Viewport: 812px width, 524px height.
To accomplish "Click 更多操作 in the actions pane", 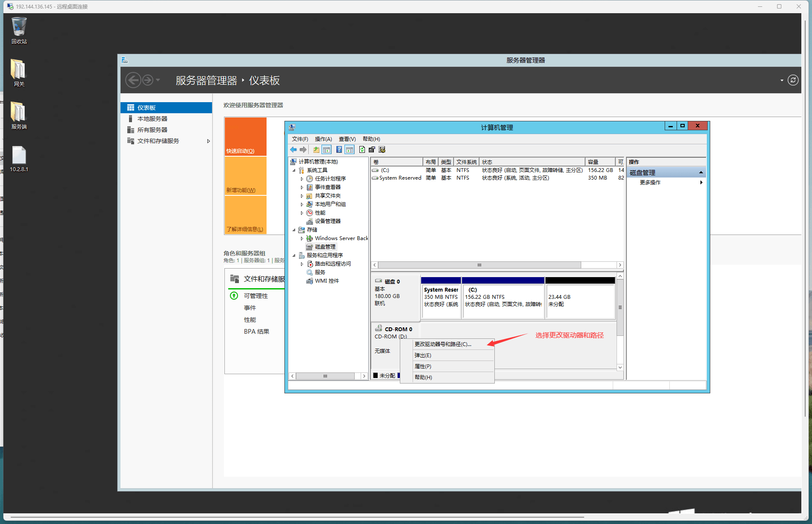I will [x=650, y=183].
